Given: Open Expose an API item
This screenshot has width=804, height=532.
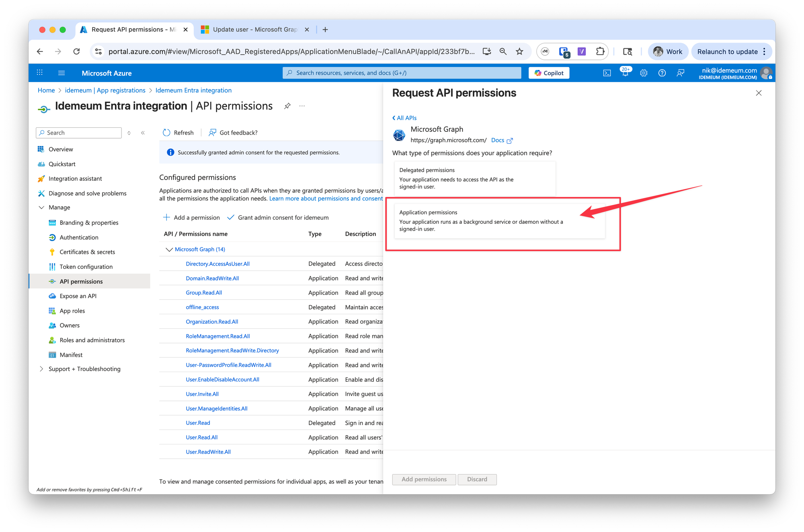Looking at the screenshot, I should [x=78, y=296].
